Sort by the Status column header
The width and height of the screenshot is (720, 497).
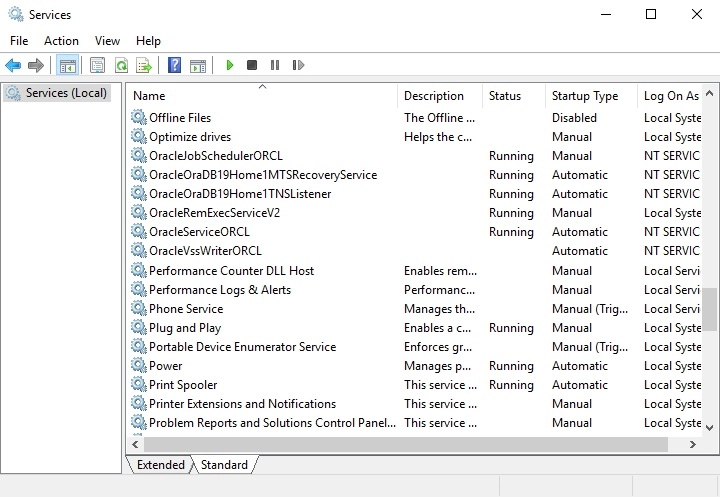pos(514,96)
